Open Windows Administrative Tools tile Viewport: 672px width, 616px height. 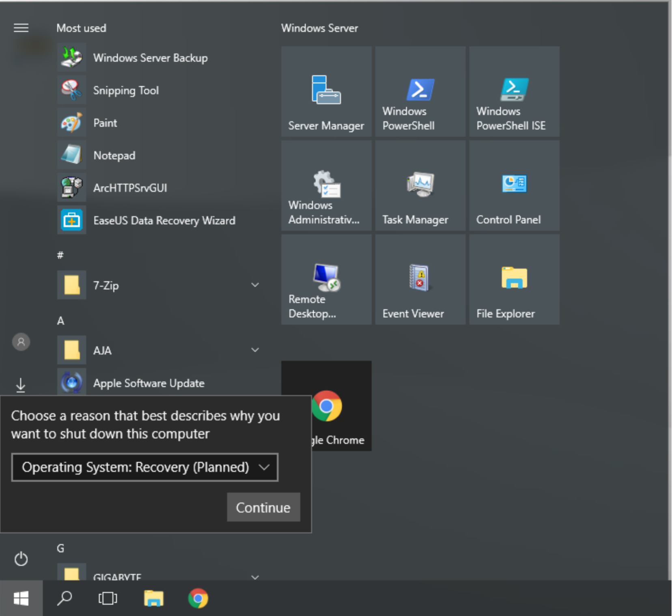click(x=326, y=185)
